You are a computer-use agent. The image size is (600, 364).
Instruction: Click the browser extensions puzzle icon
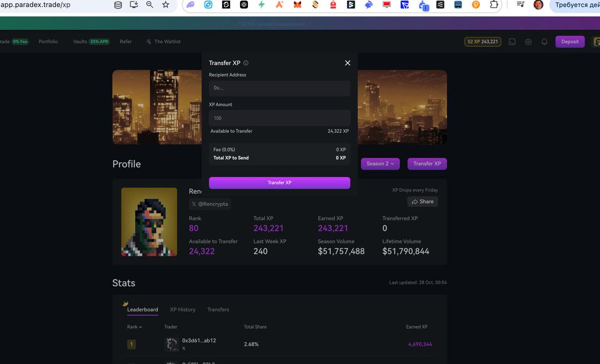click(494, 5)
